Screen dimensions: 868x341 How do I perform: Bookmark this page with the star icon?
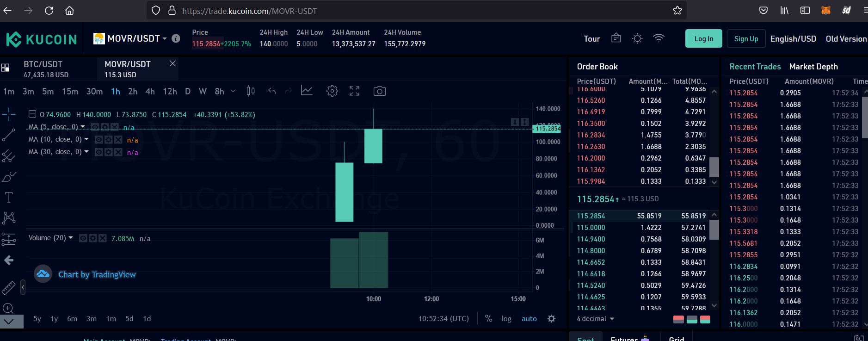677,11
